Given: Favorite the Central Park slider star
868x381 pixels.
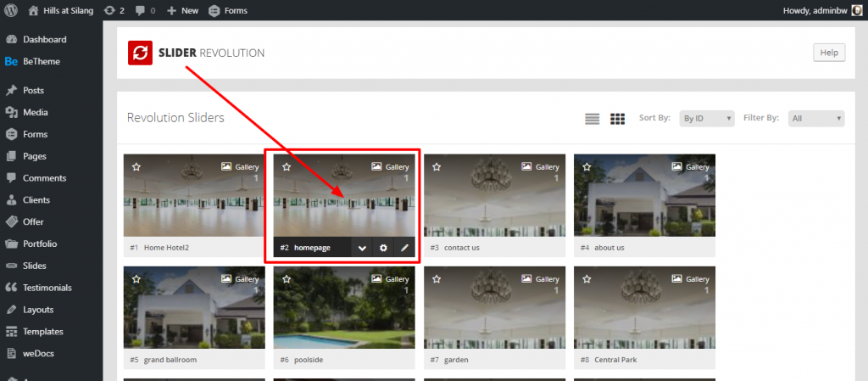Looking at the screenshot, I should (x=587, y=279).
